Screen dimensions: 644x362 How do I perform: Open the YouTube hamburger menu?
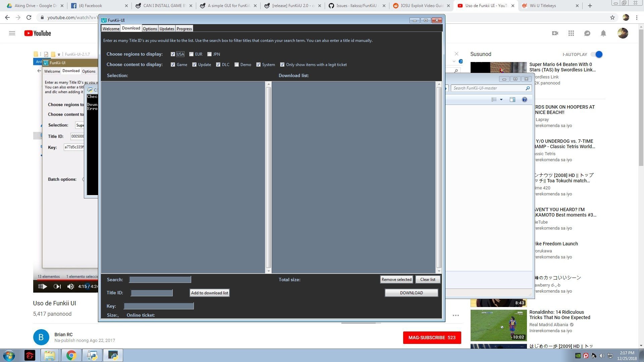12,33
